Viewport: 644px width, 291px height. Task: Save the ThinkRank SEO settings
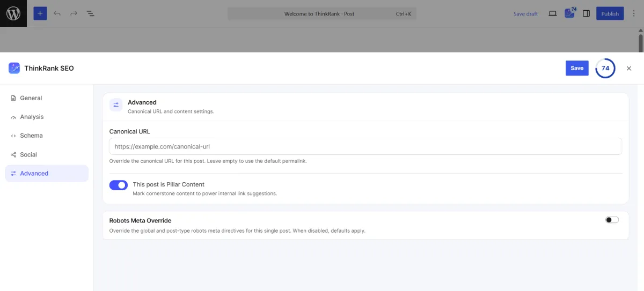(x=577, y=68)
